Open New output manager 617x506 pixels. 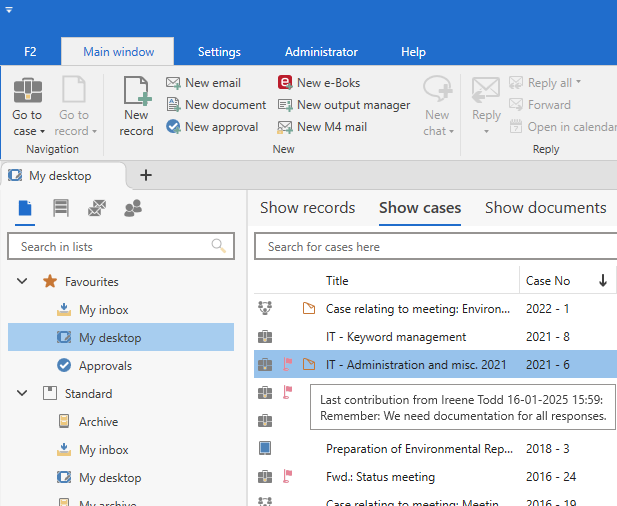click(x=285, y=105)
